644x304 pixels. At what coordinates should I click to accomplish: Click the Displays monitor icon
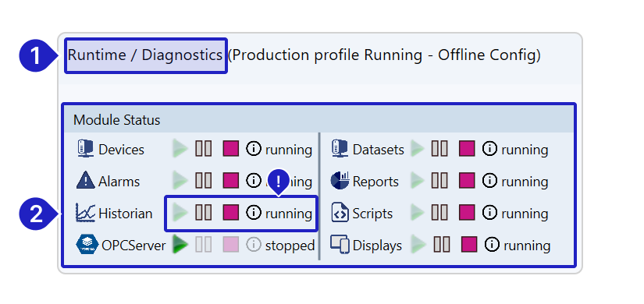coord(340,245)
